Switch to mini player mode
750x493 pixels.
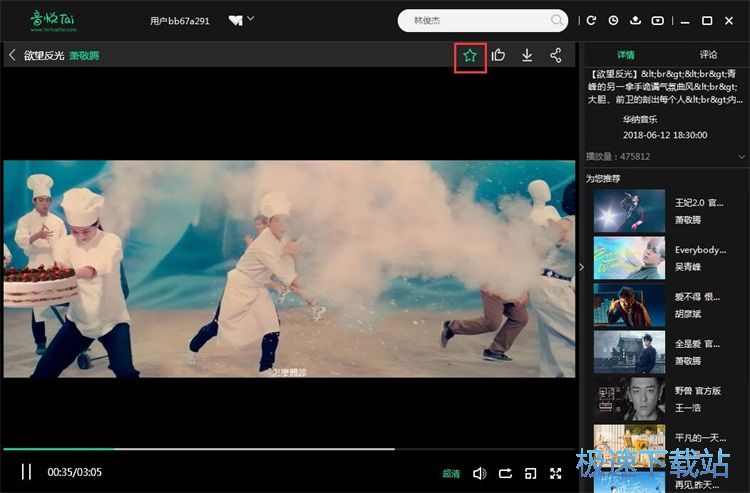[x=530, y=473]
